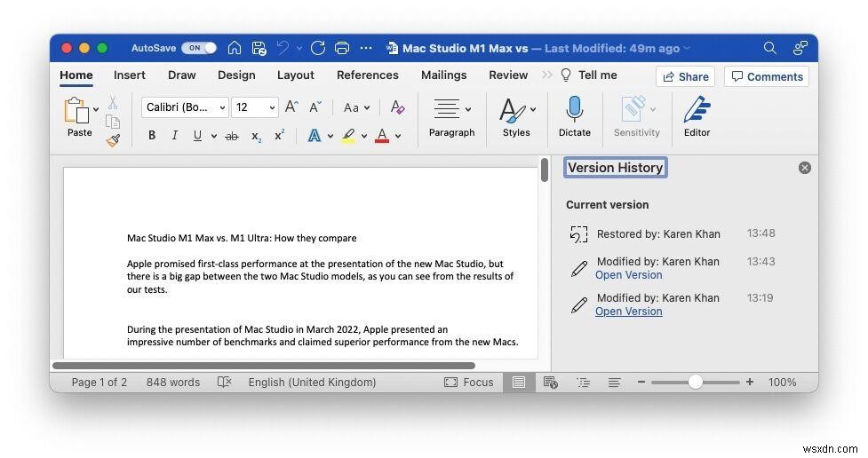The width and height of the screenshot is (868, 458).
Task: Increase font size icon
Action: 291,107
